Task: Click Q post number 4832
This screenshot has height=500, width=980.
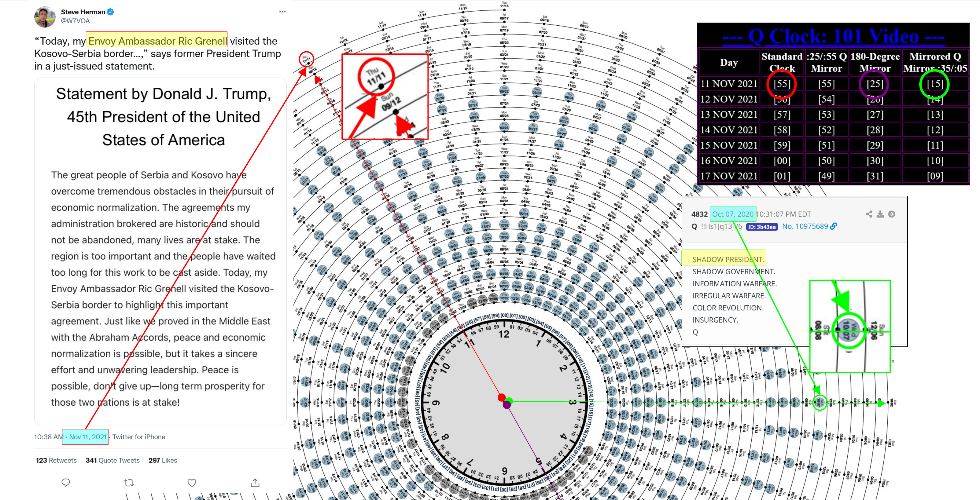Action: pyautogui.click(x=699, y=214)
